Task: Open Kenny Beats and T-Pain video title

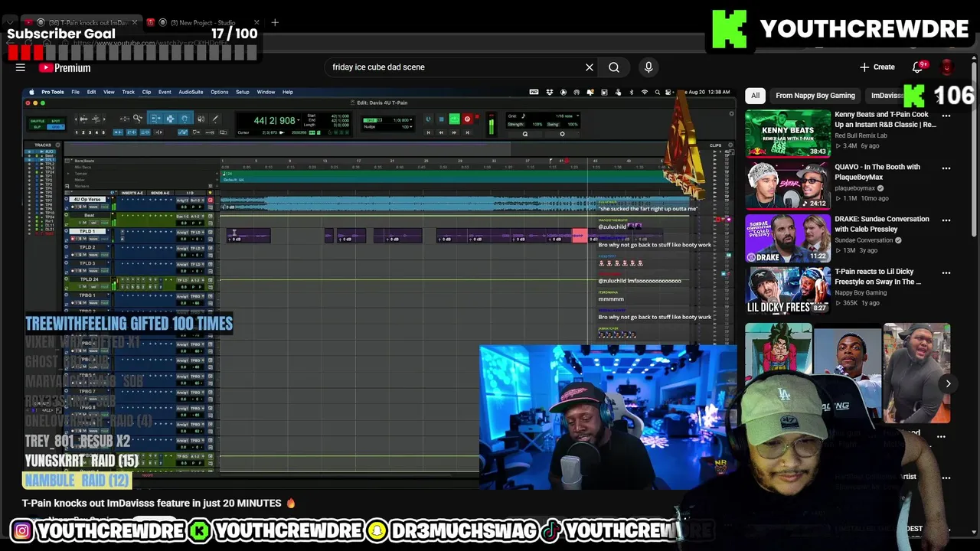Action: point(885,119)
